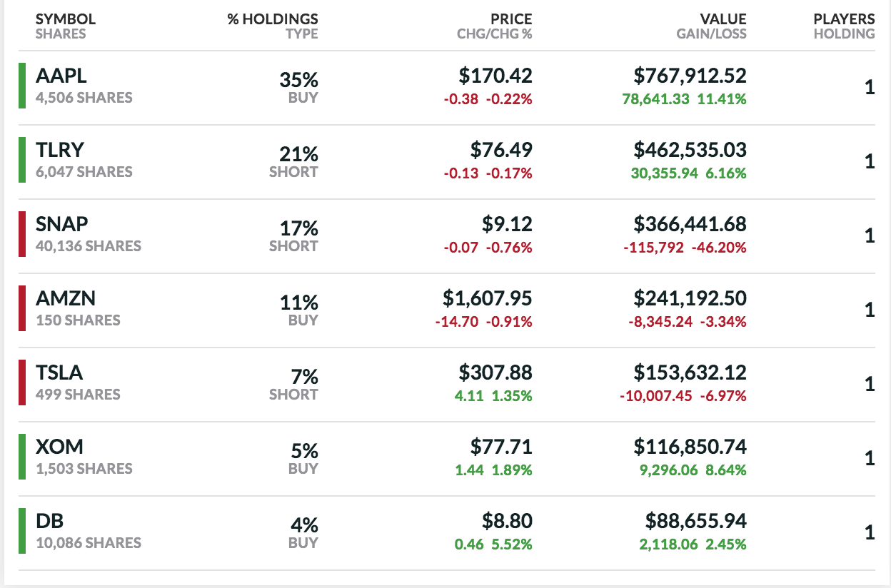Click the 9,296.06 8.64% gain

tap(693, 470)
